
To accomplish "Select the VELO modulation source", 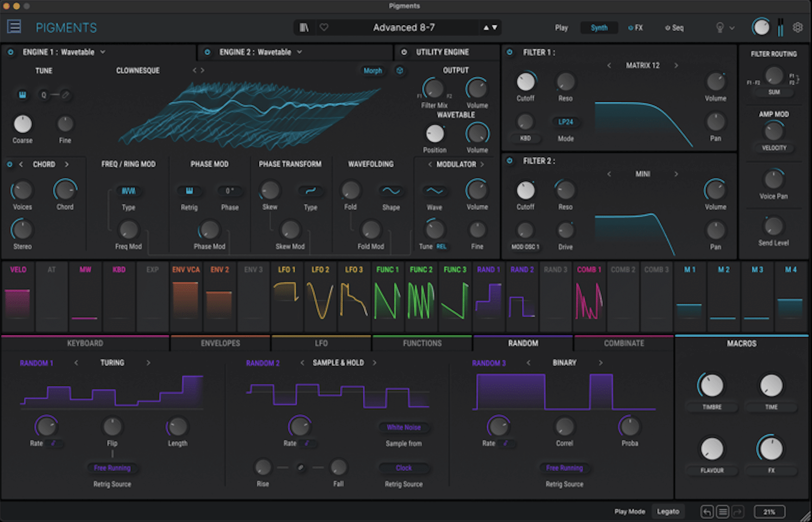I will coord(18,296).
